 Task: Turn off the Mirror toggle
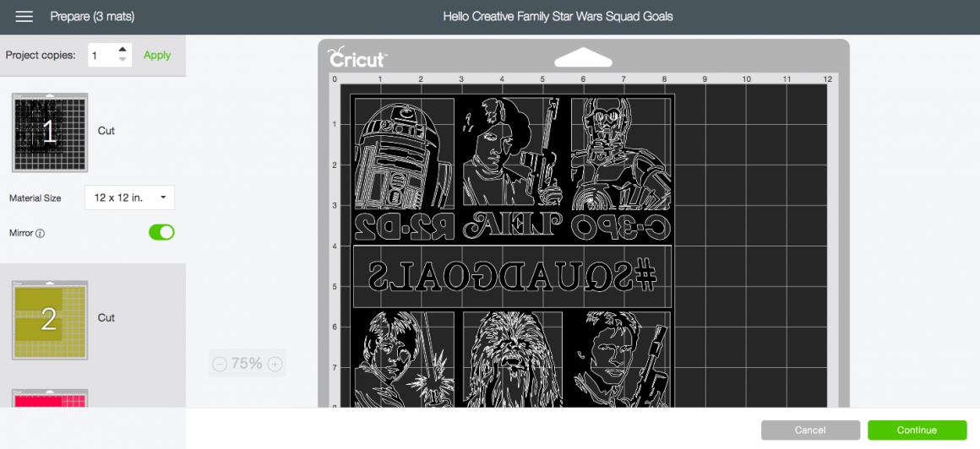(x=161, y=232)
